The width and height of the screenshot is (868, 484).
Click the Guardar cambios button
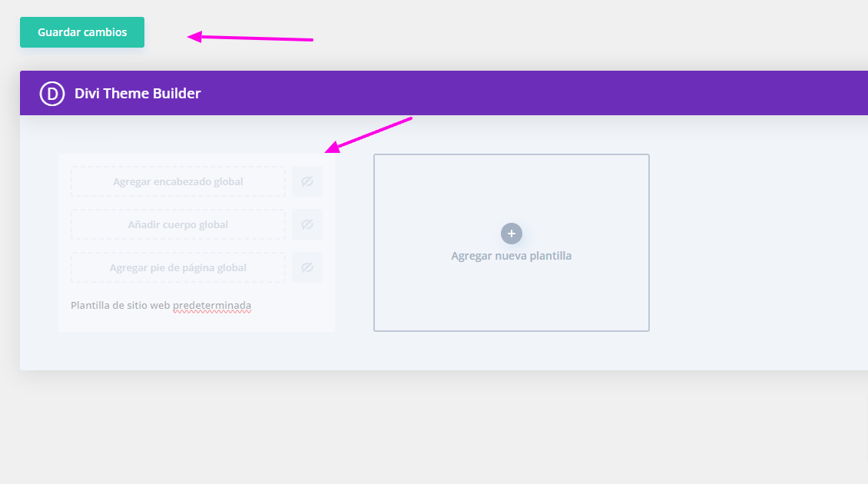[82, 32]
